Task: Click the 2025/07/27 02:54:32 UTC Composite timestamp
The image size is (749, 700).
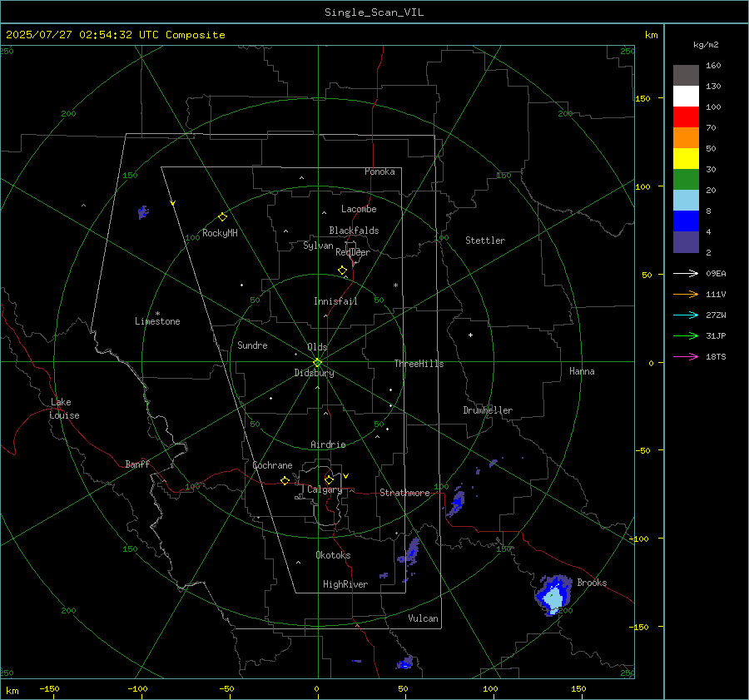Action: pyautogui.click(x=115, y=35)
